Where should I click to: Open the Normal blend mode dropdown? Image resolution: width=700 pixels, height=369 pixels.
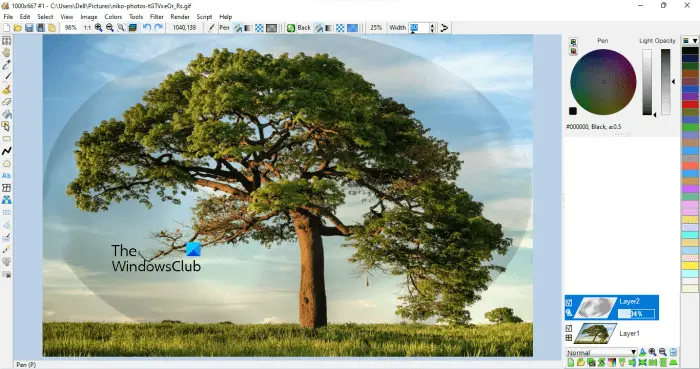tap(601, 352)
